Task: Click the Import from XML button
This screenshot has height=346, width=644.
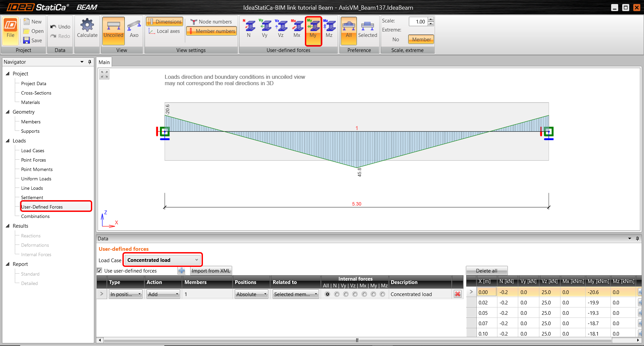Action: [211, 271]
